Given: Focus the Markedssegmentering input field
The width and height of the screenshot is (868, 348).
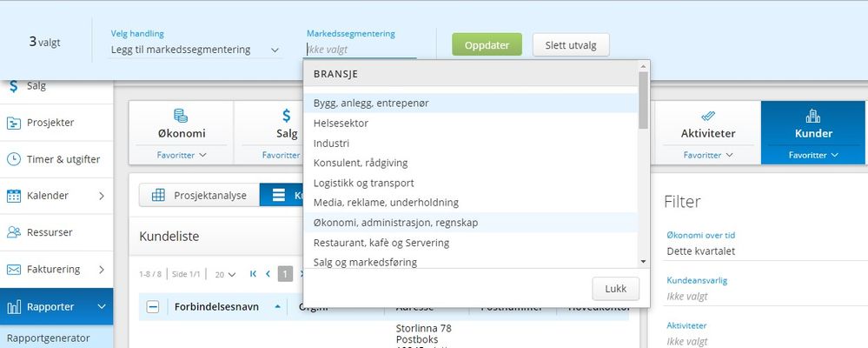Looking at the screenshot, I should [x=361, y=50].
